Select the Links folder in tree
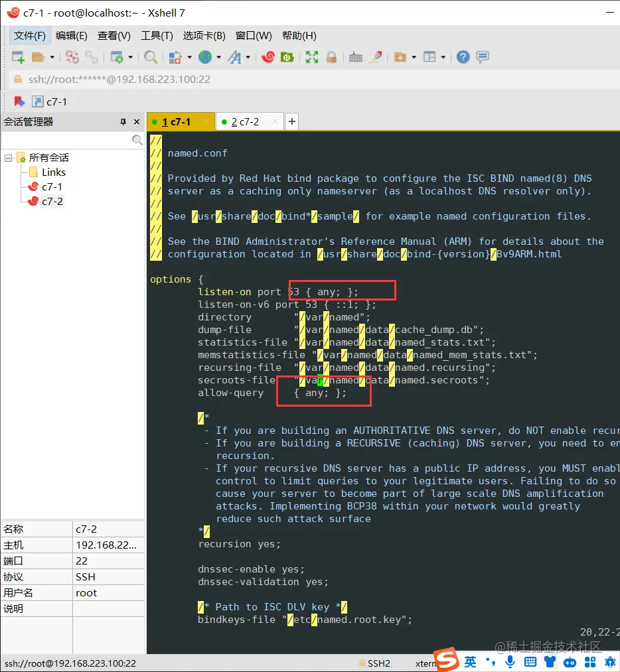The height and width of the screenshot is (672, 620). (54, 172)
